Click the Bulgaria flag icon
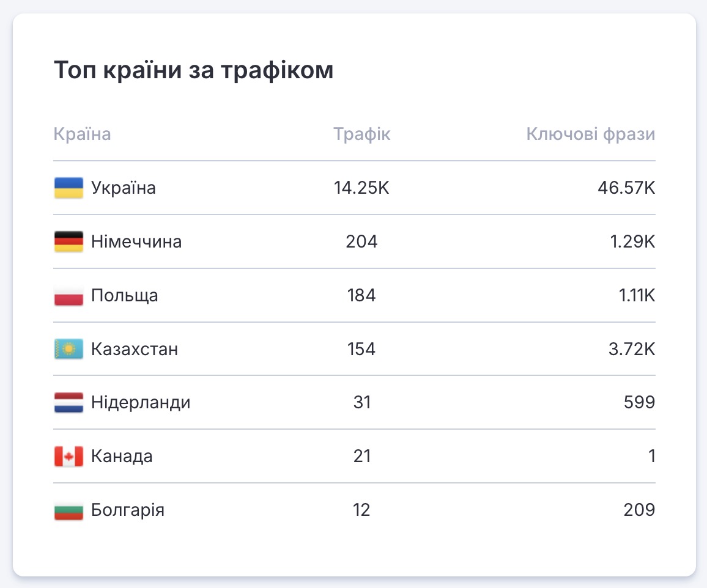Viewport: 707px width, 588px height. pos(68,510)
